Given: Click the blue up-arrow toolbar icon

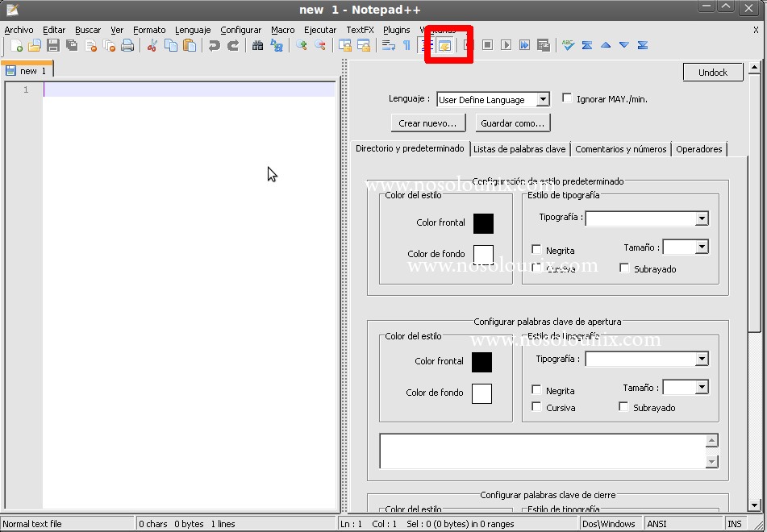Looking at the screenshot, I should (606, 45).
